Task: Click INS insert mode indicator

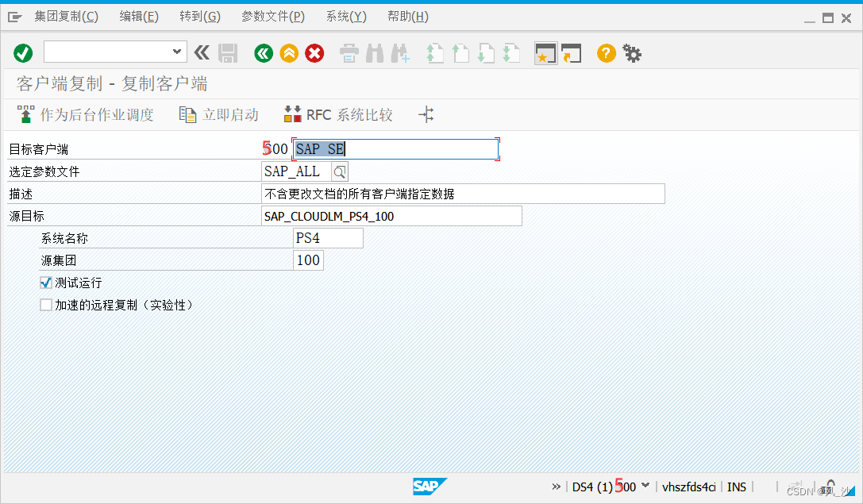Action: tap(737, 487)
